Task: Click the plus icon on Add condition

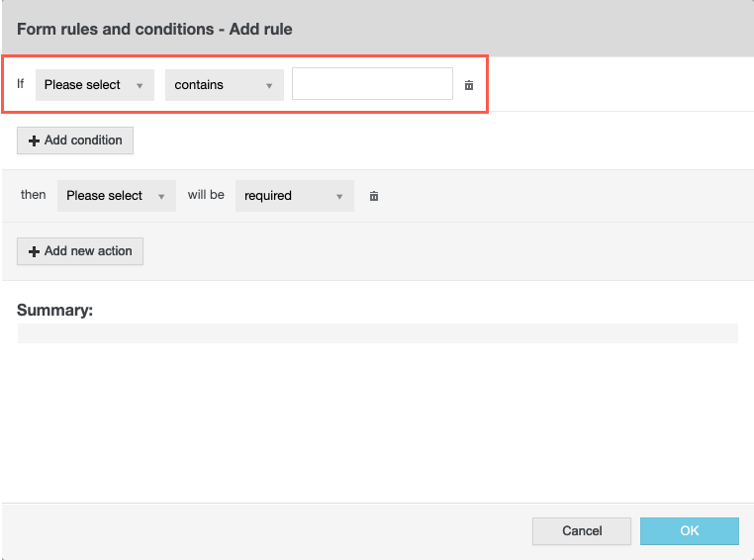Action: 34,140
